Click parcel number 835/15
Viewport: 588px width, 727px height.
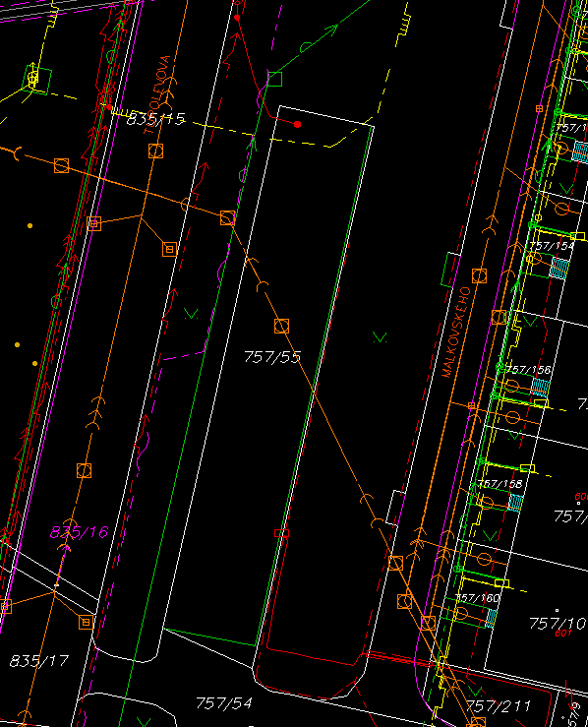(156, 119)
